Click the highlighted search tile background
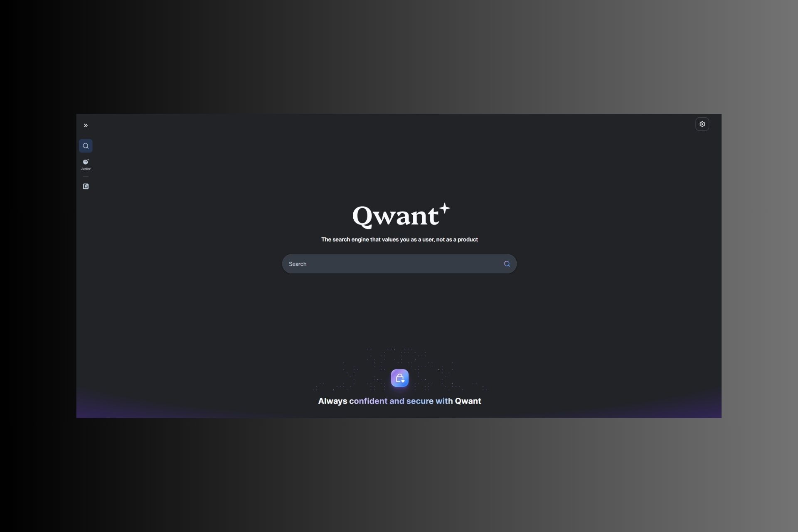The width and height of the screenshot is (798, 532). click(x=85, y=145)
